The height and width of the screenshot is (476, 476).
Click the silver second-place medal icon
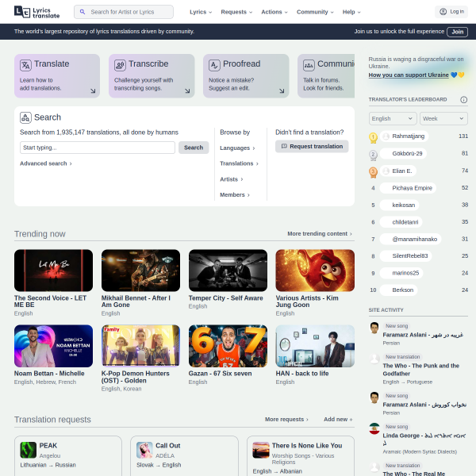pyautogui.click(x=373, y=155)
